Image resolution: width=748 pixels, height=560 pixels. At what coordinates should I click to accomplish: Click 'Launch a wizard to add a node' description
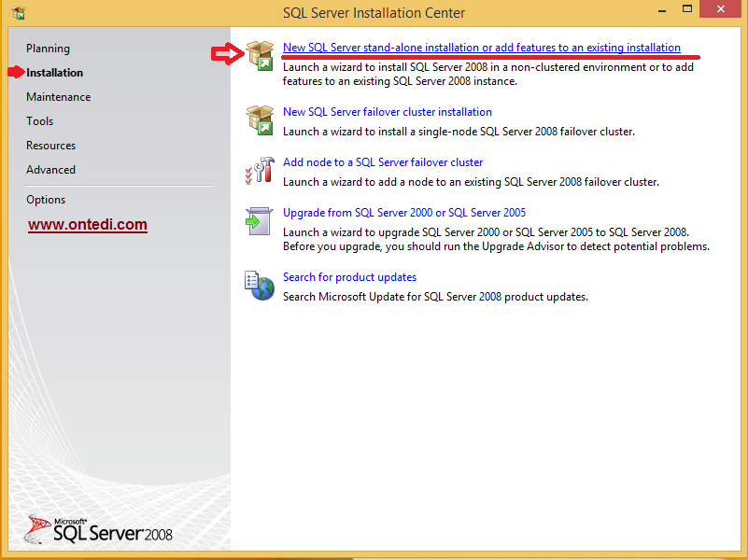471,182
